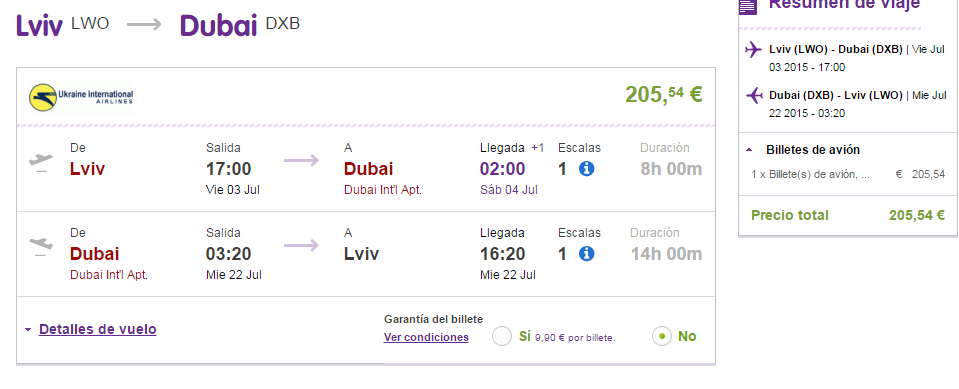The width and height of the screenshot is (959, 389).
Task: Click the Detalles de vuelo link text
Action: (x=98, y=329)
